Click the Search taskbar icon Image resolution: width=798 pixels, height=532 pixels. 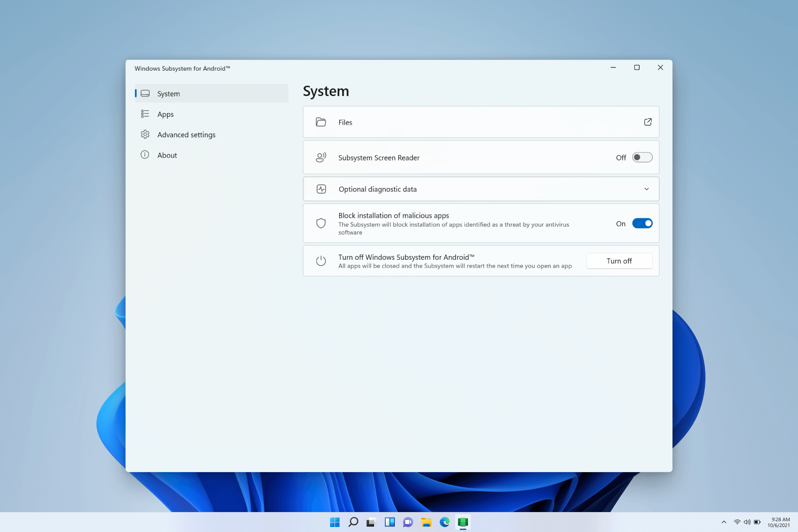tap(353, 522)
